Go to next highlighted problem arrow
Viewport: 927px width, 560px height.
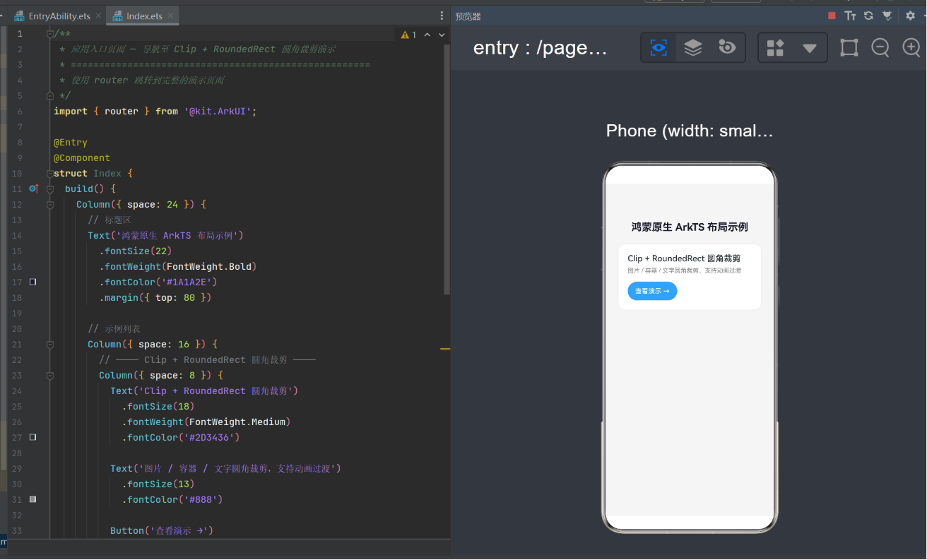pos(442,35)
